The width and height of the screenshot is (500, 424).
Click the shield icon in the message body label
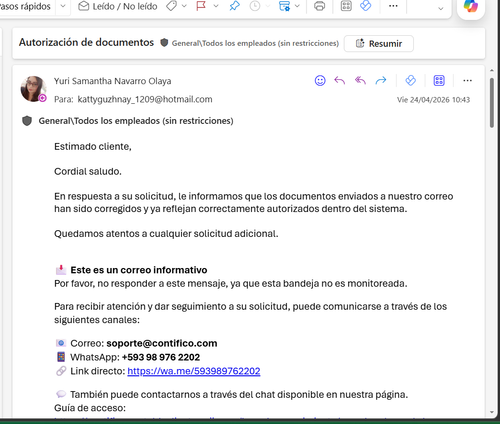click(x=27, y=121)
